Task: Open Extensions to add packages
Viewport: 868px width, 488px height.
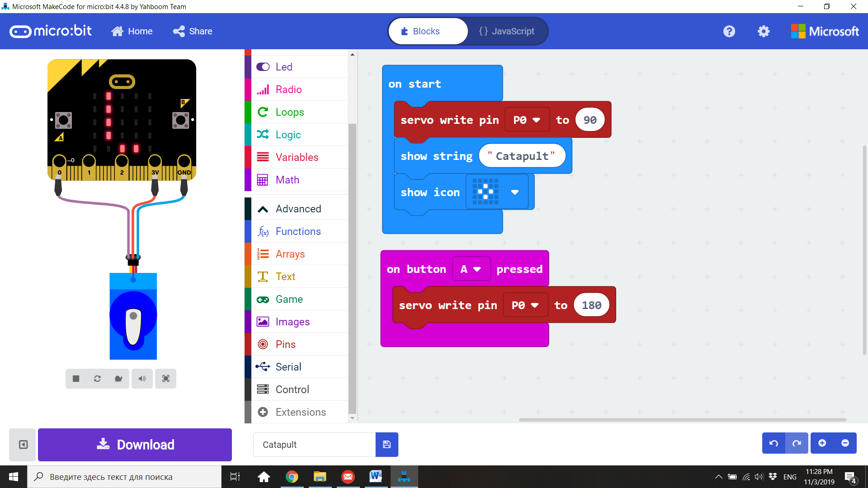Action: click(x=297, y=412)
